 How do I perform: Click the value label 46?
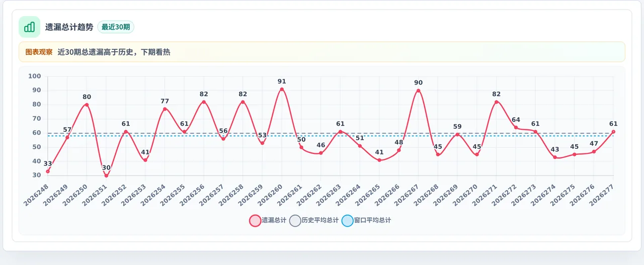(321, 145)
